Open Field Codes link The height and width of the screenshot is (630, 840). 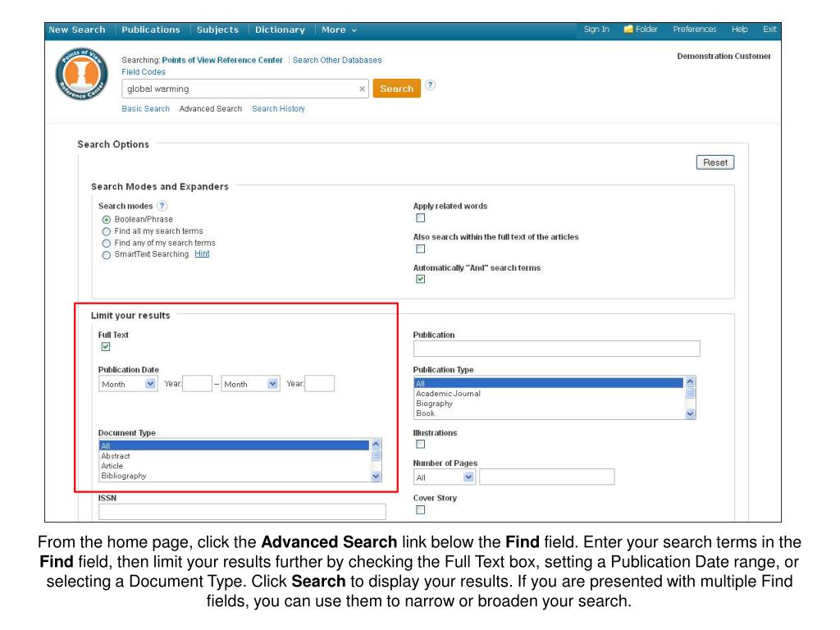point(144,72)
